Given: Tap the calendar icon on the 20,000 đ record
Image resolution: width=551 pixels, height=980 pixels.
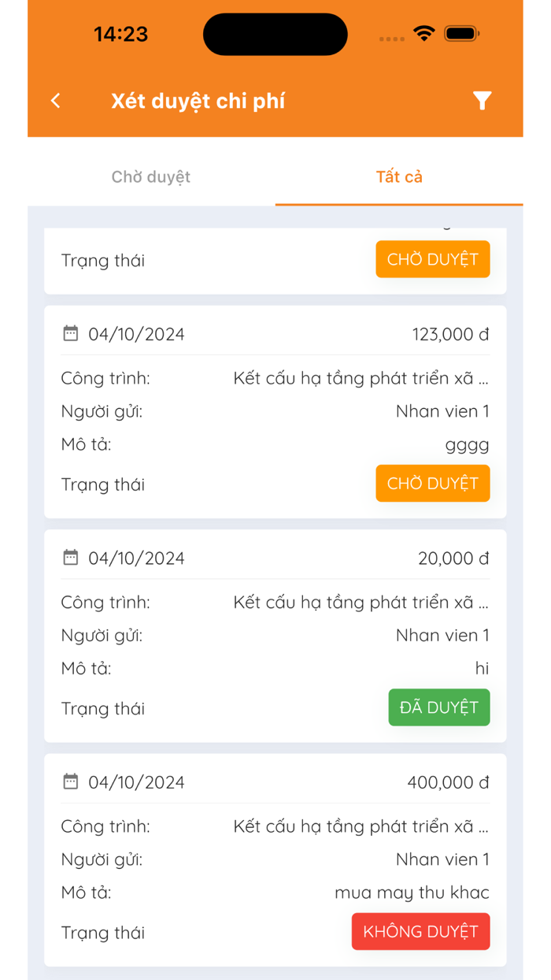Looking at the screenshot, I should tap(72, 558).
